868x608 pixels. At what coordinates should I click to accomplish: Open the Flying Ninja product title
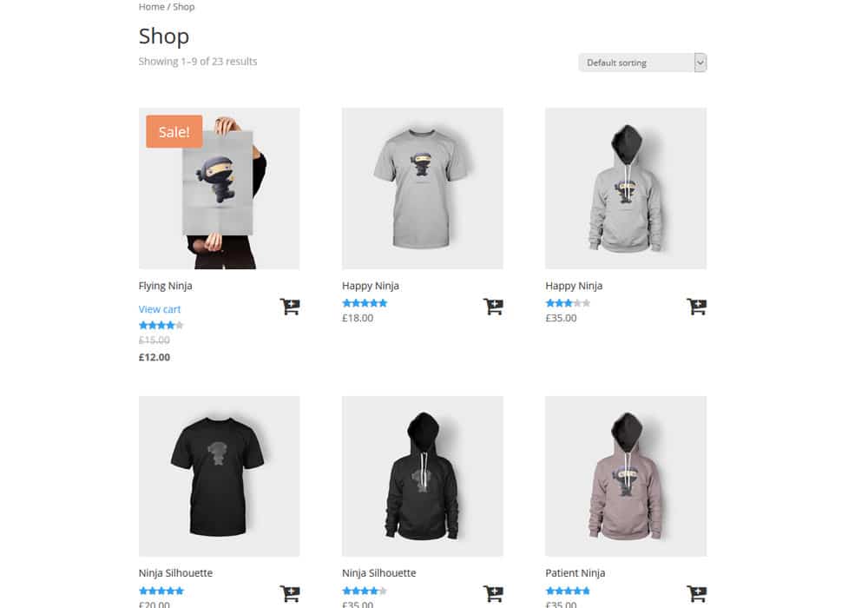point(165,286)
